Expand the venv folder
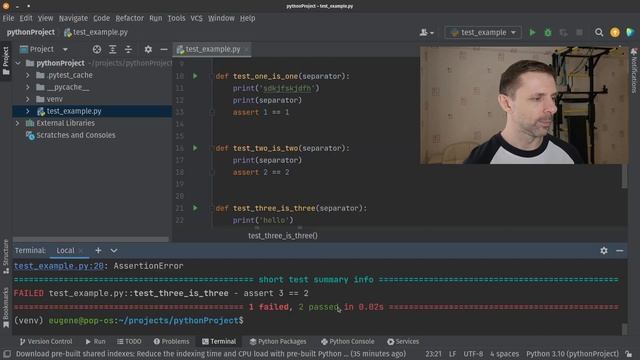 28,99
